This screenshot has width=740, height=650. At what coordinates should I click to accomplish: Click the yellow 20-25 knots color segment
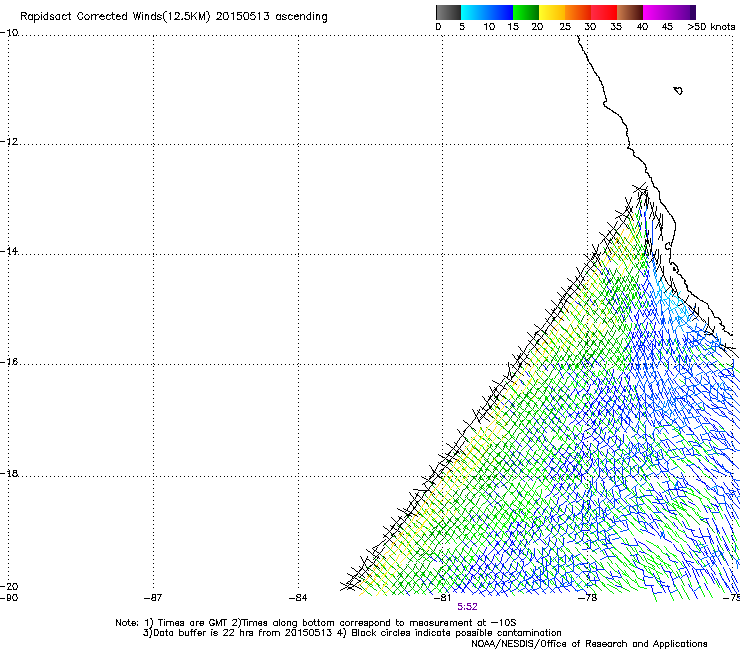[x=552, y=13]
